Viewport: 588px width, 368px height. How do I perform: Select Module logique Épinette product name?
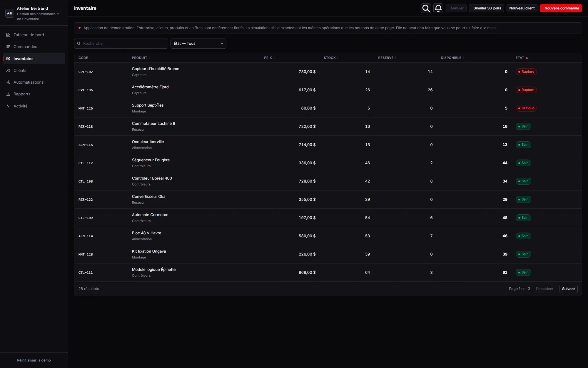pyautogui.click(x=154, y=270)
